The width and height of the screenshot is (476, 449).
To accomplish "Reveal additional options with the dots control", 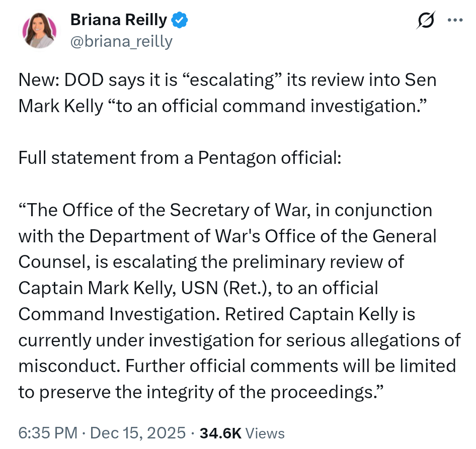I will [455, 20].
